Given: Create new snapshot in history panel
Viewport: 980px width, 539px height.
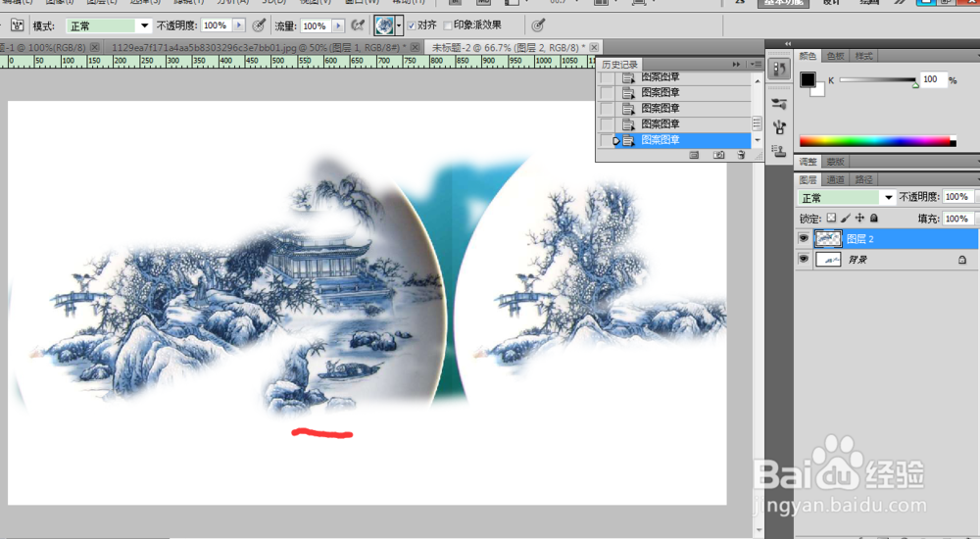Looking at the screenshot, I should coord(718,155).
